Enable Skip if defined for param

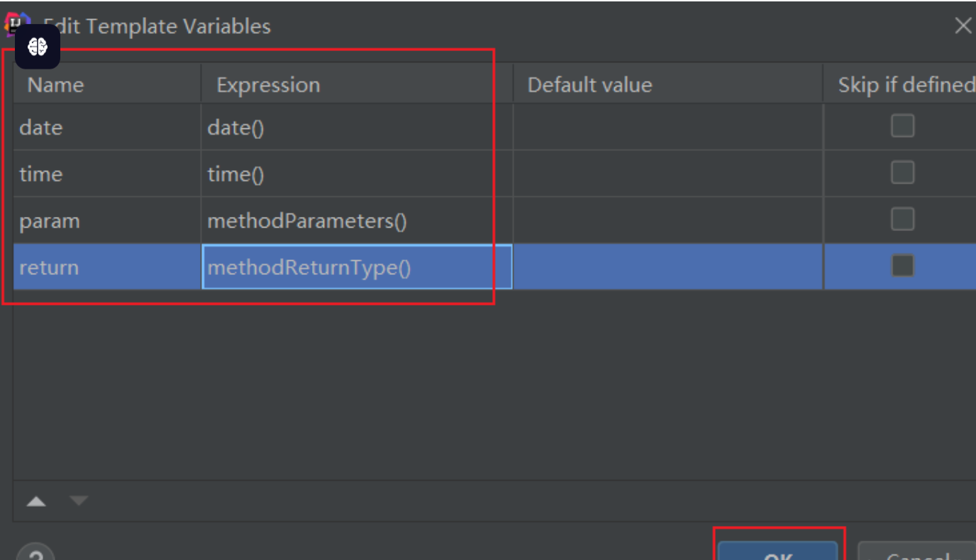tap(902, 220)
